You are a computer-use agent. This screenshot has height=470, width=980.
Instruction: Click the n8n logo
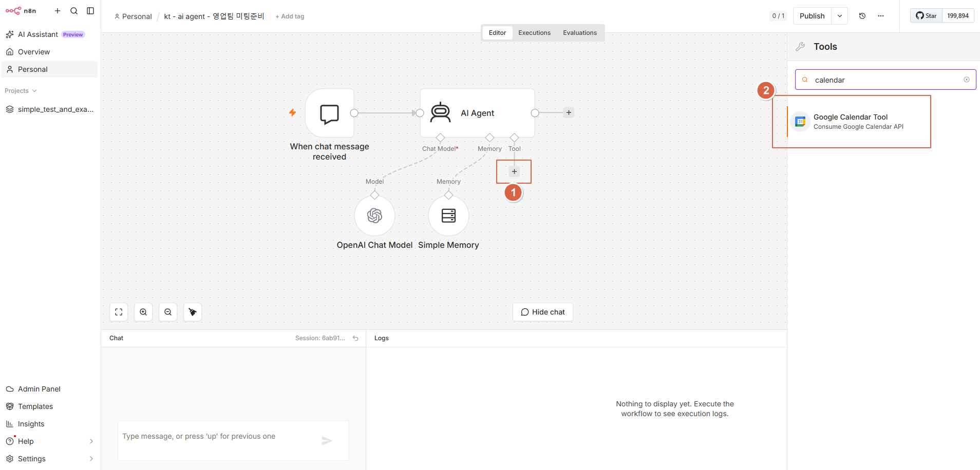tap(21, 11)
